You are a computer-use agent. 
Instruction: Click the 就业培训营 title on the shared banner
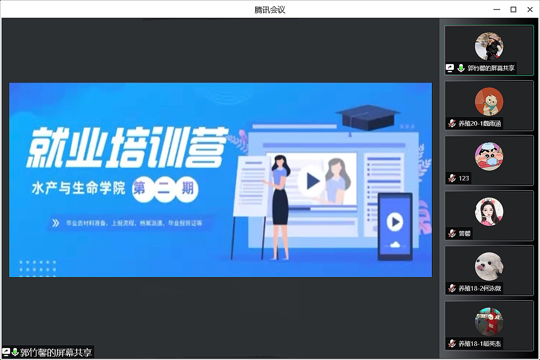tap(127, 147)
